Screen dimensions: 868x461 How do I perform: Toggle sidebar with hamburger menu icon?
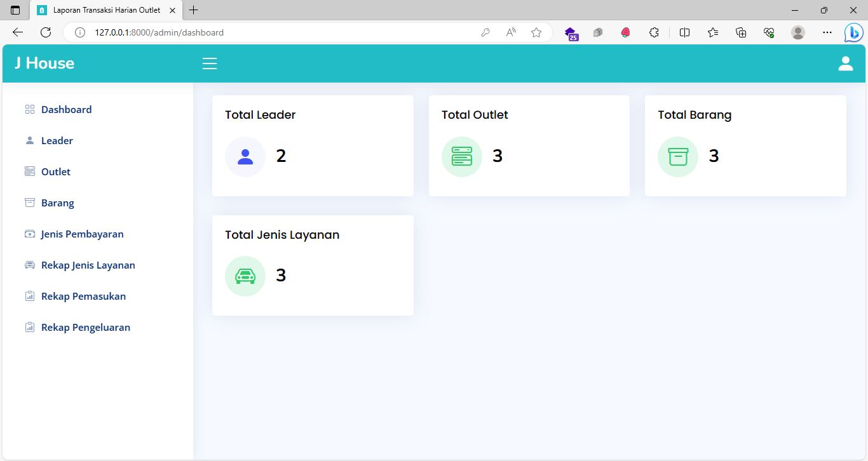210,63
